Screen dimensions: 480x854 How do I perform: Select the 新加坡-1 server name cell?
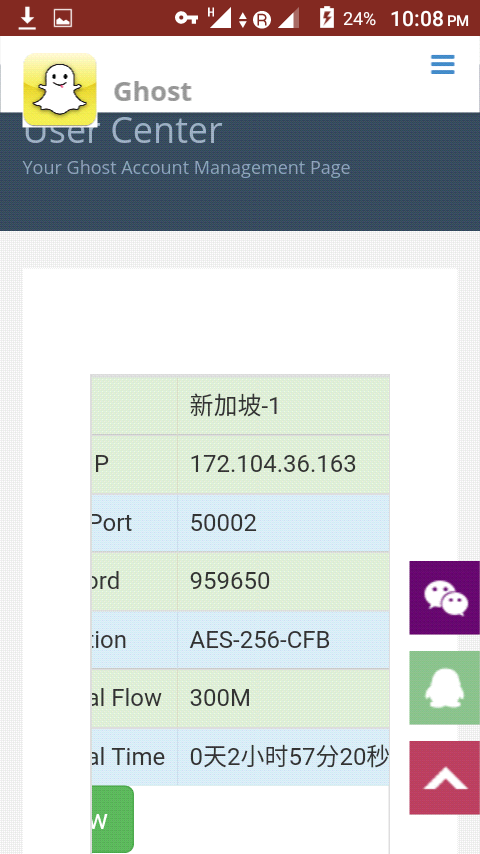click(283, 406)
